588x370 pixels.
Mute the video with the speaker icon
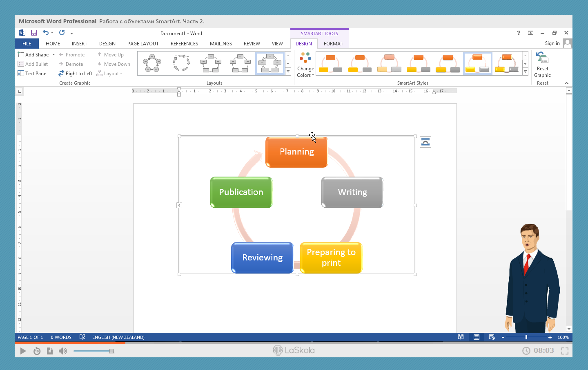point(62,351)
